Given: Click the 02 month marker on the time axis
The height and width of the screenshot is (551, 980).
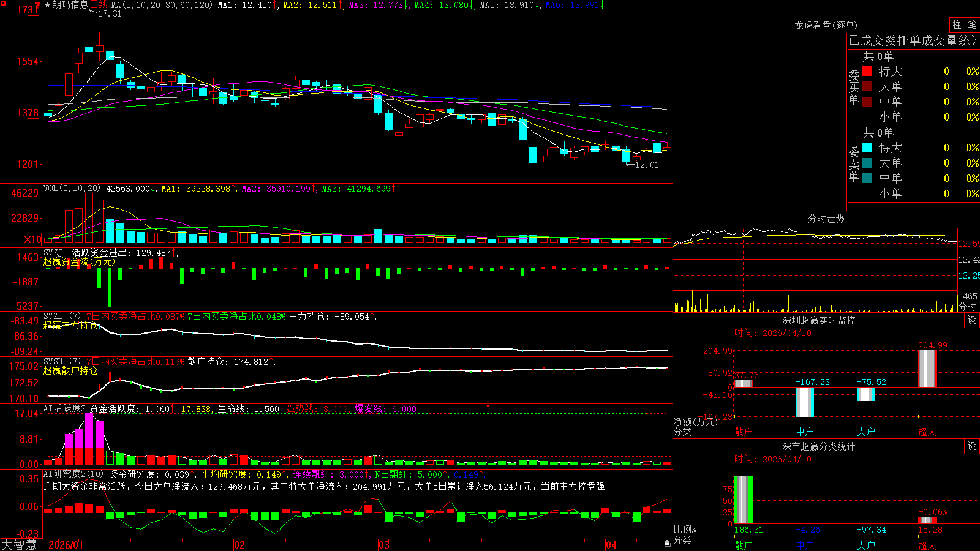Looking at the screenshot, I should [x=239, y=545].
